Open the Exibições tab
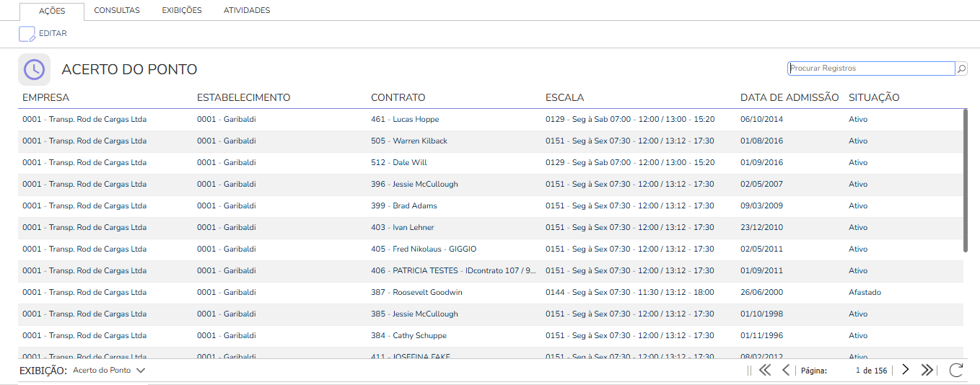Screen dimensions: 980x385 tap(182, 11)
